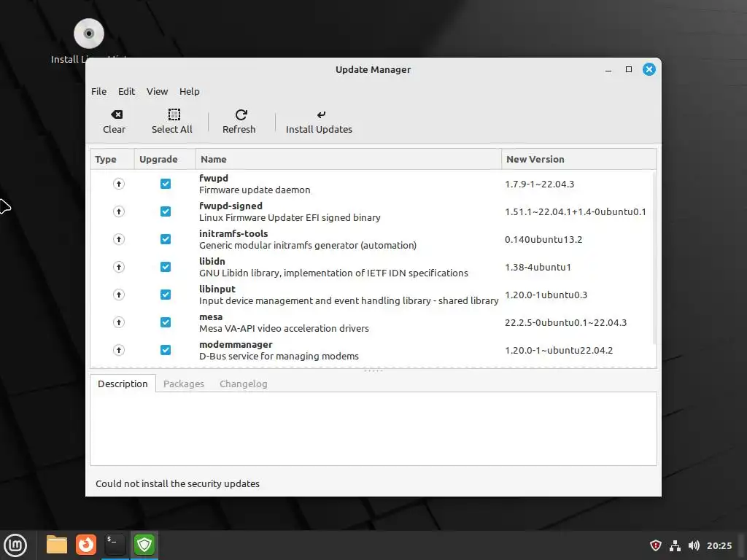Click version 22.2.5-0ubuntu0.1~22.04.3
Image resolution: width=747 pixels, height=560 pixels.
(x=565, y=322)
